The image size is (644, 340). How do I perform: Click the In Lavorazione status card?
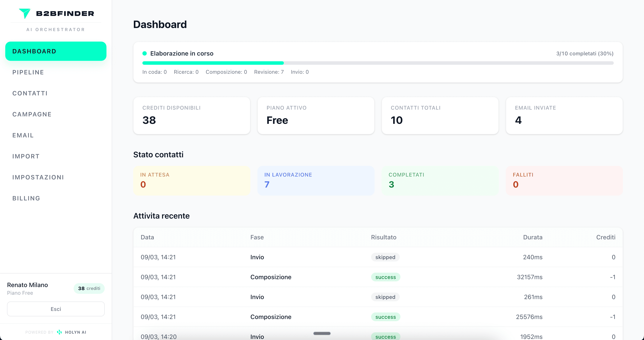(x=315, y=181)
